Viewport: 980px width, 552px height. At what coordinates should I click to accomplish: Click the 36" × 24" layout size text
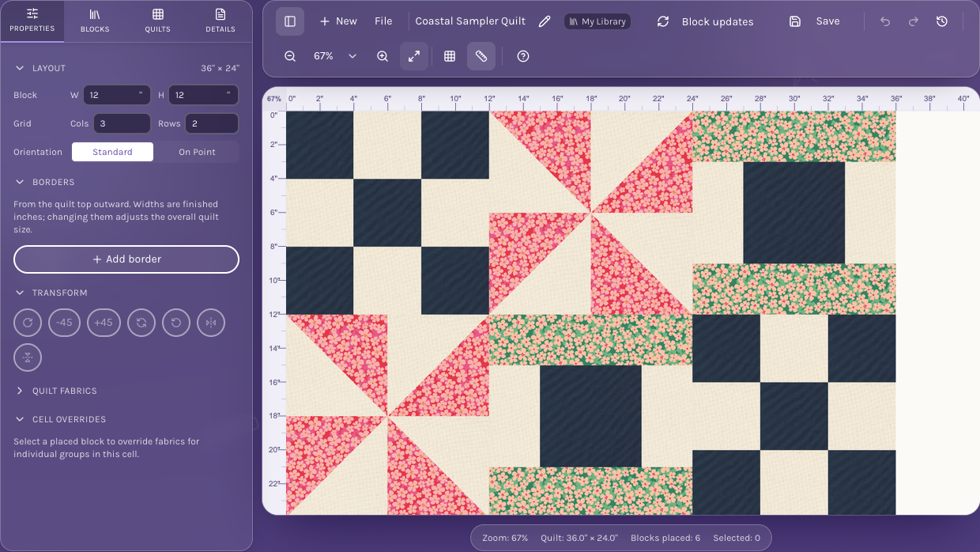point(220,68)
